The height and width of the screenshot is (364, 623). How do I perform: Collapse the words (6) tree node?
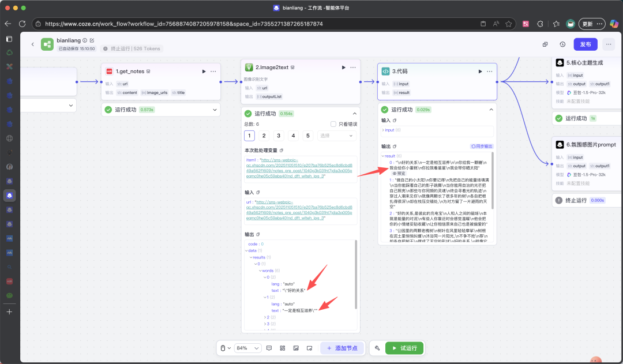(260, 271)
